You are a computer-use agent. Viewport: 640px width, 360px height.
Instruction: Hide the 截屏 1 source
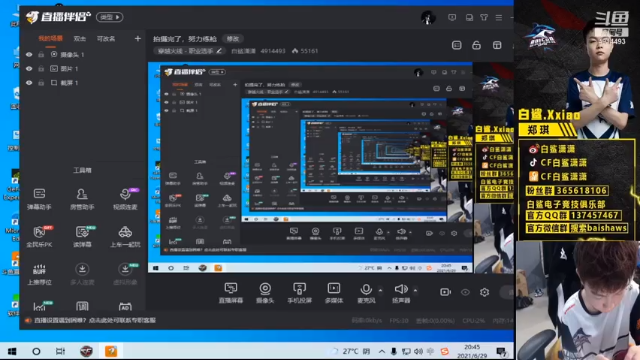pyautogui.click(x=29, y=83)
